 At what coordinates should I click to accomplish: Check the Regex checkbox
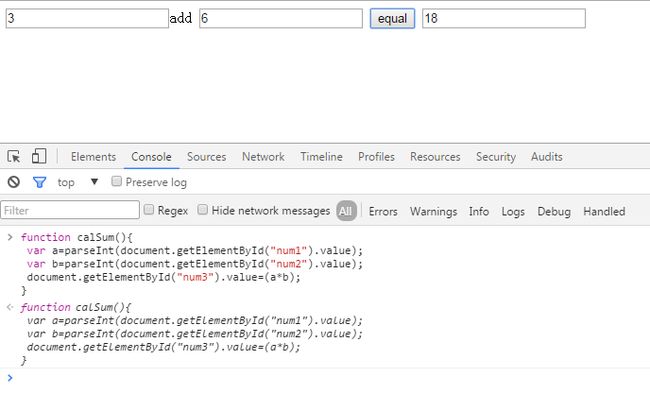point(148,210)
